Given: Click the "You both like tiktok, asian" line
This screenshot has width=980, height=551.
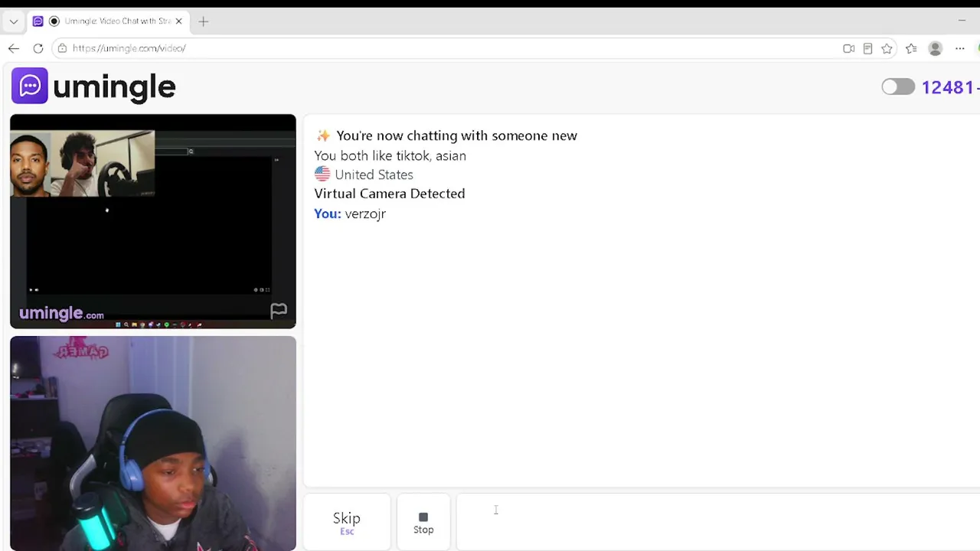Looking at the screenshot, I should pos(390,155).
